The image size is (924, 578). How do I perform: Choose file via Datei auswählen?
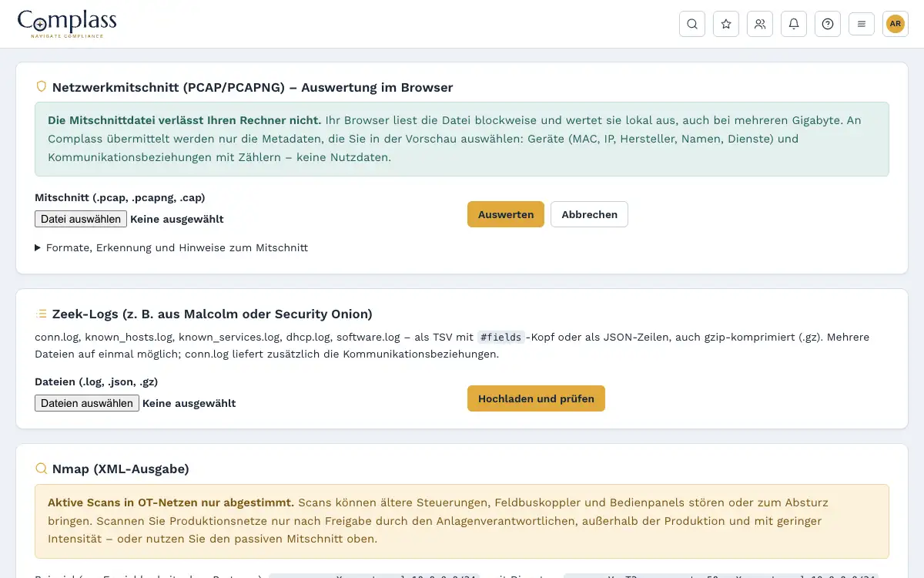pos(81,219)
